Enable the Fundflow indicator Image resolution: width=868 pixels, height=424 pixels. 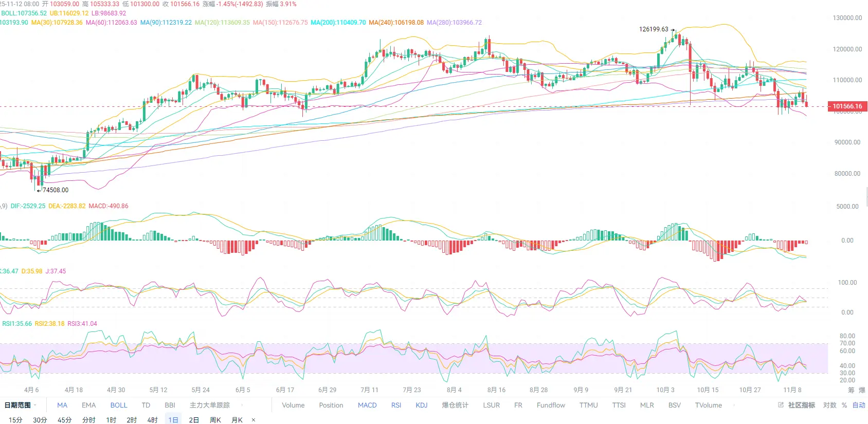pos(551,405)
